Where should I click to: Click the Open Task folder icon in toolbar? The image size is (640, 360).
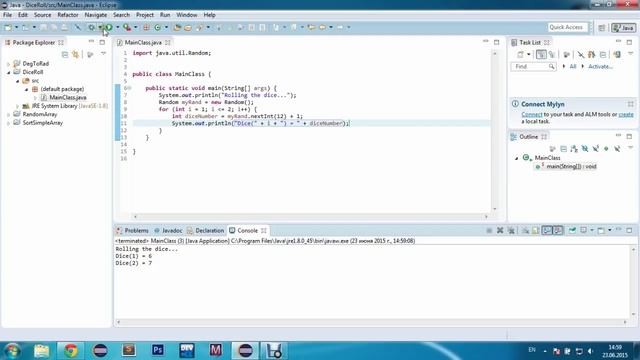tap(188, 27)
